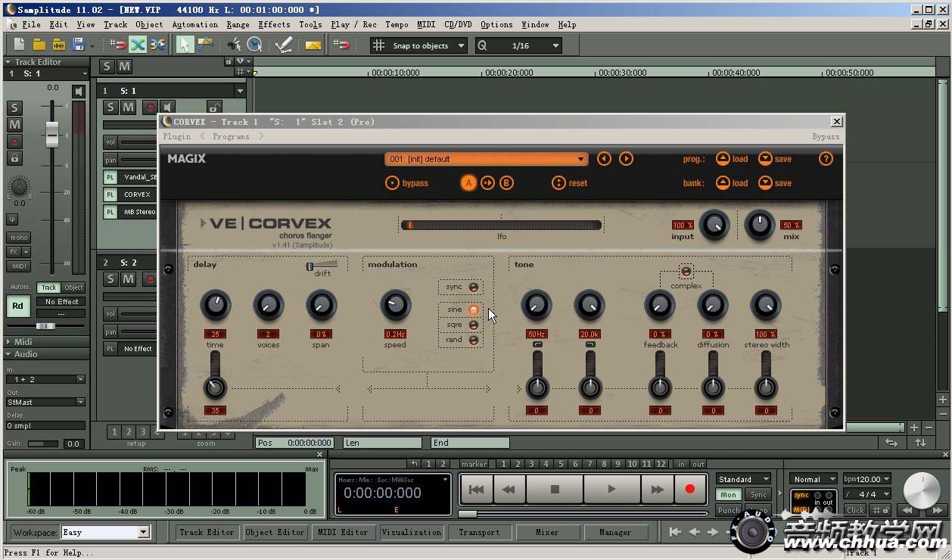Create a new project from the toolbar

pos(20,45)
